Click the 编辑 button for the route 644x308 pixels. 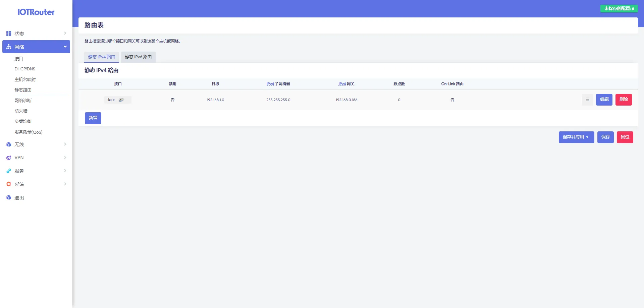[604, 100]
